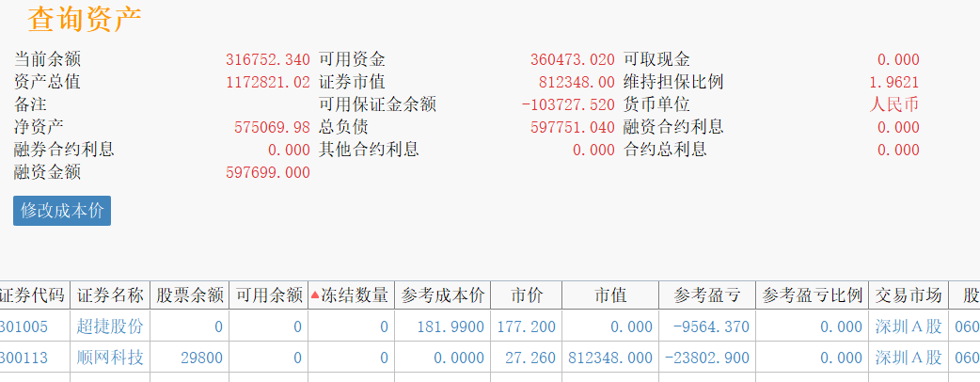Click the 维持担保比例 value 1.9621
This screenshot has height=382, width=980.
coord(894,83)
